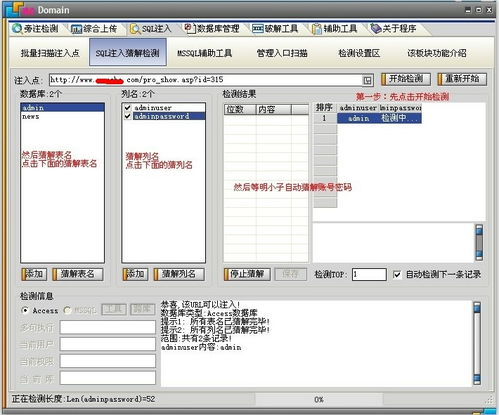The width and height of the screenshot is (499, 415).
Task: Click the 开始检测 button
Action: (406, 79)
